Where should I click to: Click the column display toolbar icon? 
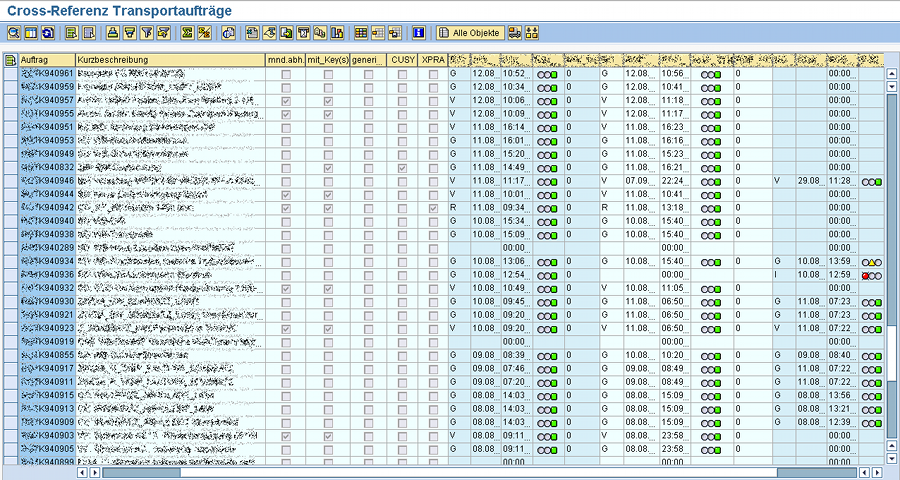30,33
